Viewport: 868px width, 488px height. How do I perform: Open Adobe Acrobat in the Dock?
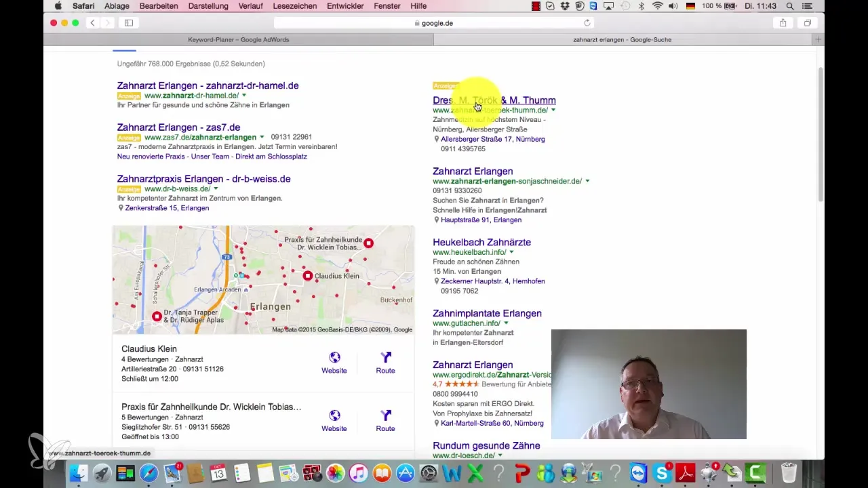686,472
